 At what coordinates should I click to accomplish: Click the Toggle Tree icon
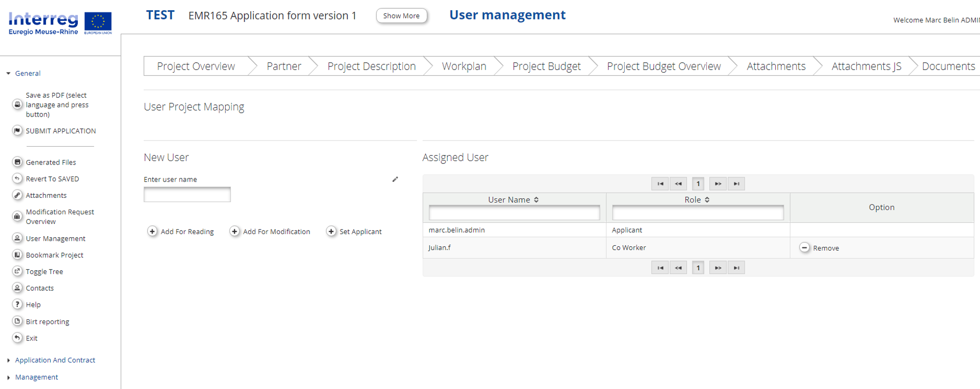pos(17,271)
